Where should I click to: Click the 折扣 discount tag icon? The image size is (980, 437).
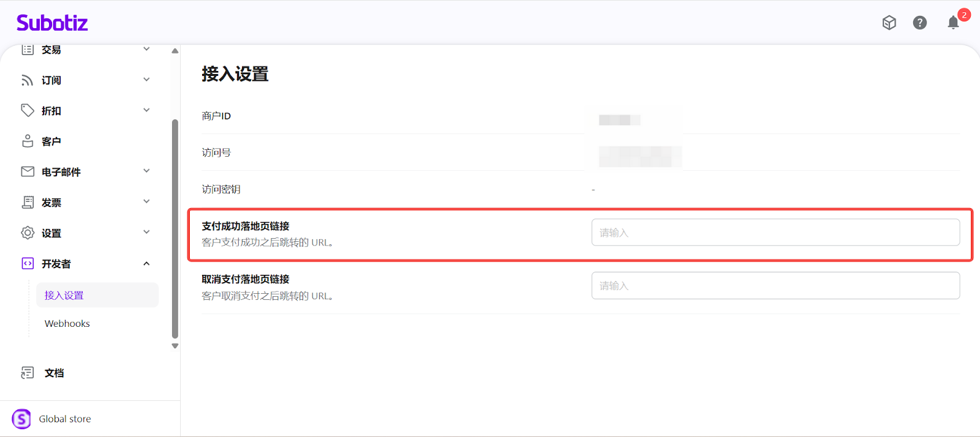click(28, 111)
